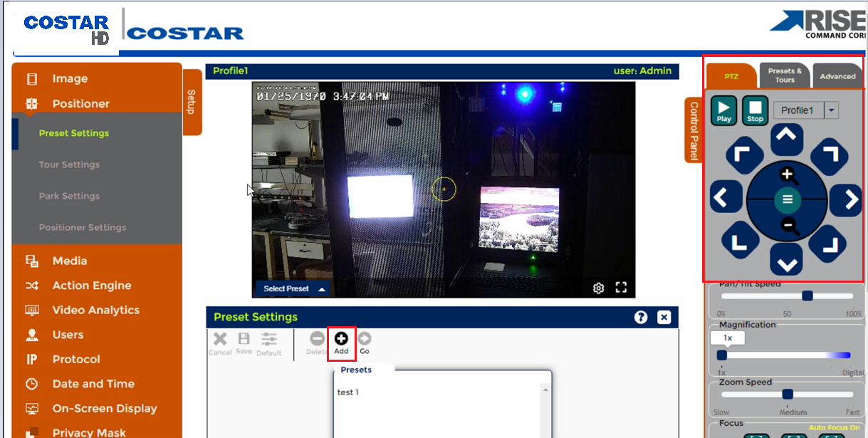The image size is (868, 438).
Task: Zoom in with the magnifier plus icon
Action: click(x=788, y=175)
